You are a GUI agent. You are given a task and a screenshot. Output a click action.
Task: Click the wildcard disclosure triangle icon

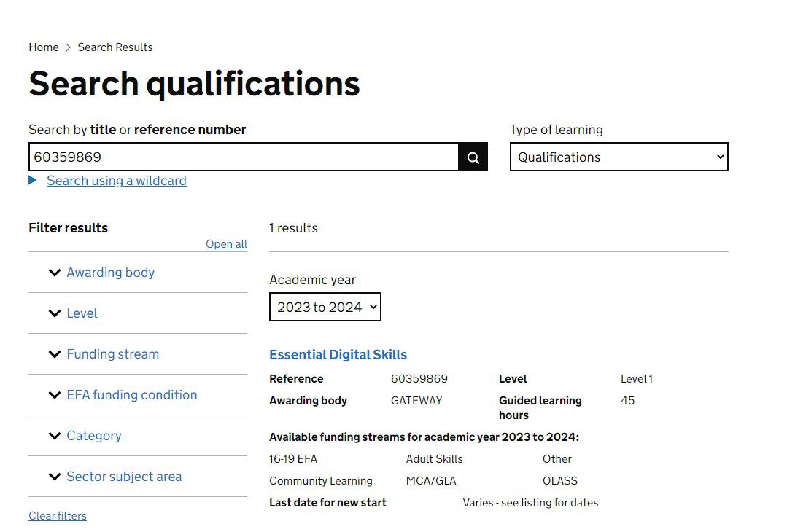pos(32,180)
